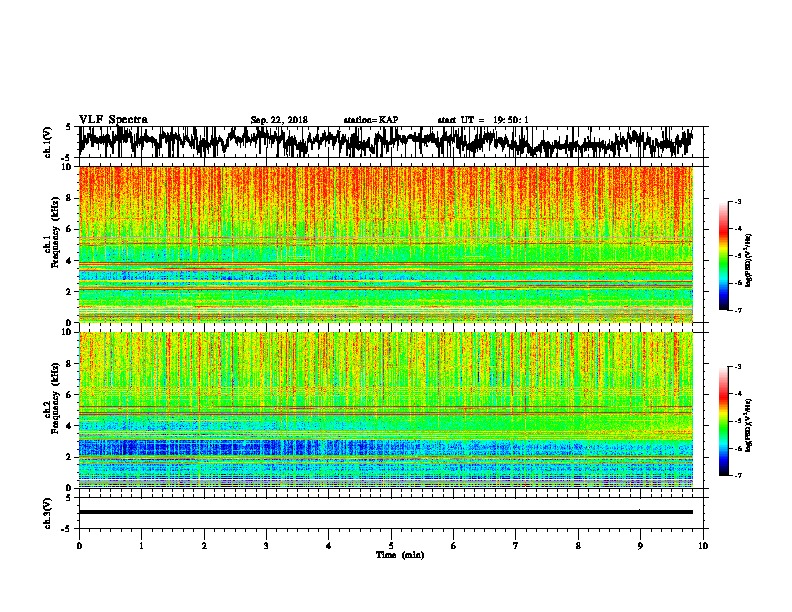This screenshot has width=792, height=612.
Task: Click the upper color bar's log(PSD) label
Action: pos(749,260)
